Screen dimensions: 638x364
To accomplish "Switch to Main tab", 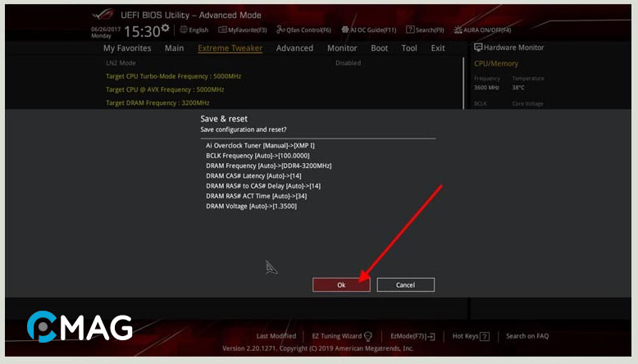I will (174, 48).
